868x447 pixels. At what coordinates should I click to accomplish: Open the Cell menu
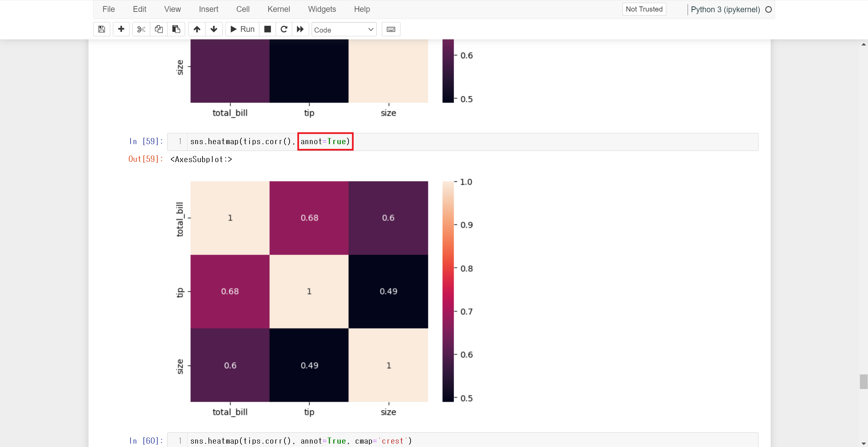pos(243,9)
